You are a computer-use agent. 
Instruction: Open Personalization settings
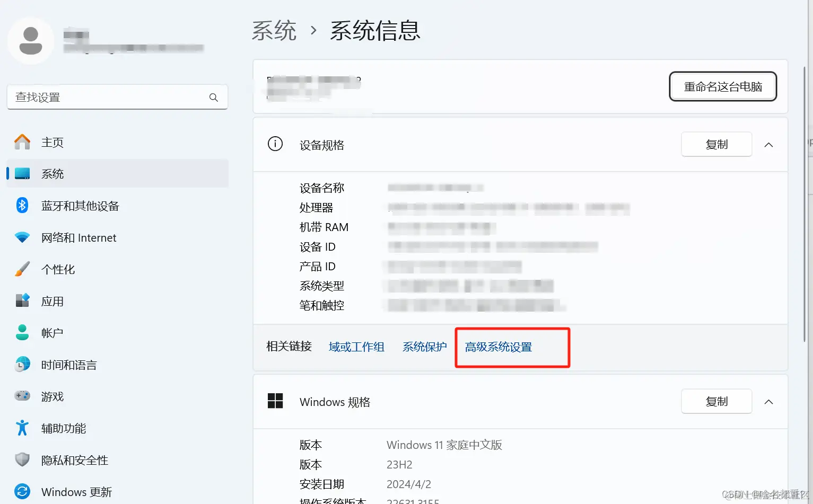[x=58, y=269]
